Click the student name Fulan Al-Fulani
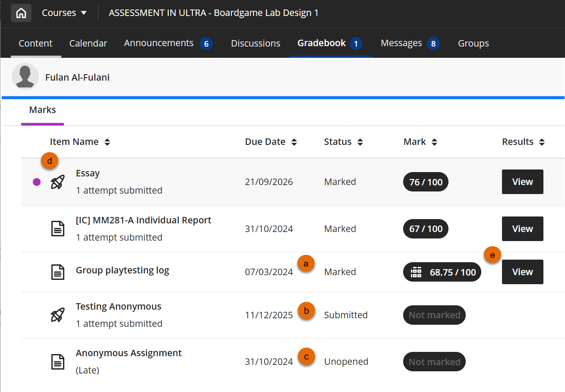This screenshot has width=565, height=392. 77,78
